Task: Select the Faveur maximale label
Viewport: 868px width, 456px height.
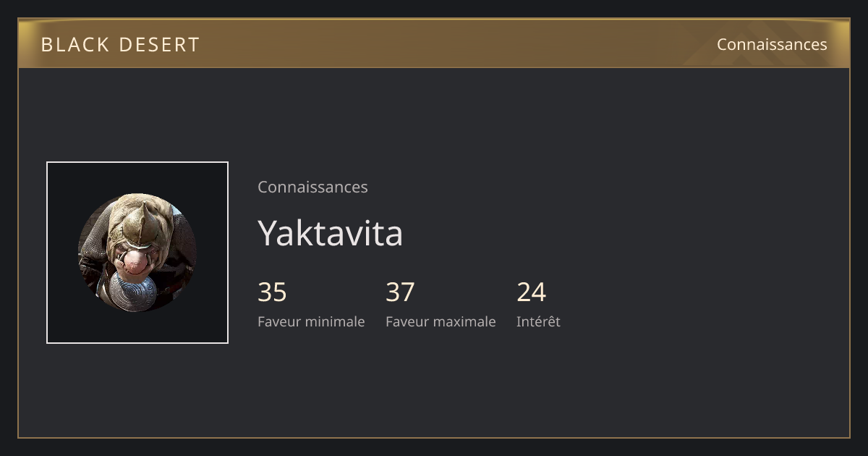Action: click(441, 321)
